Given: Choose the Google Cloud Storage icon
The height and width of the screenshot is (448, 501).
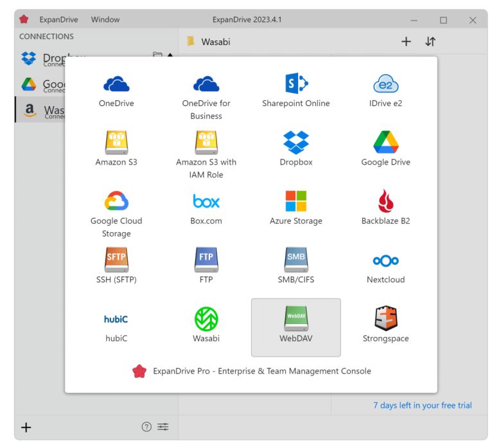Looking at the screenshot, I should pyautogui.click(x=116, y=201).
